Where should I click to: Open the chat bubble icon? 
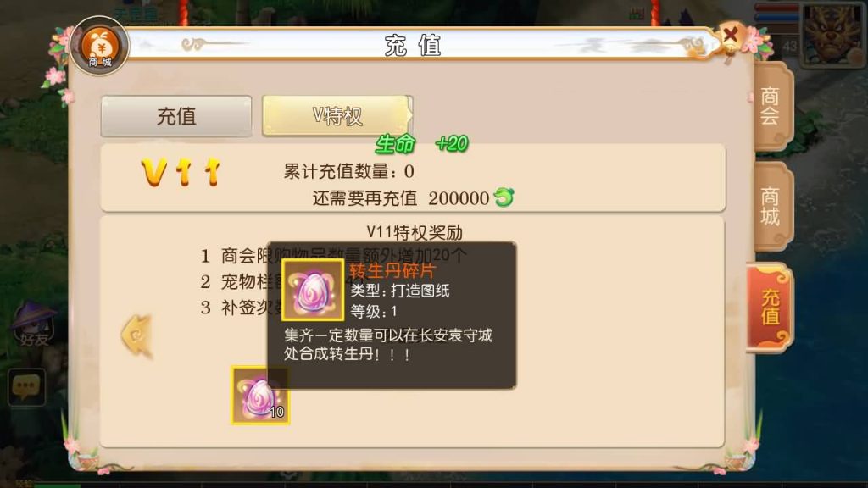pos(26,386)
